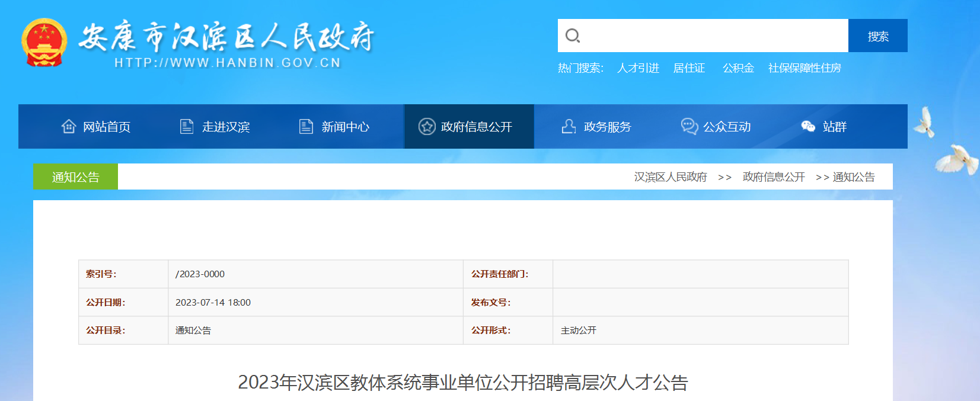The height and width of the screenshot is (401, 980).
Task: Click hot search link 社保保障性住房
Action: click(x=805, y=68)
